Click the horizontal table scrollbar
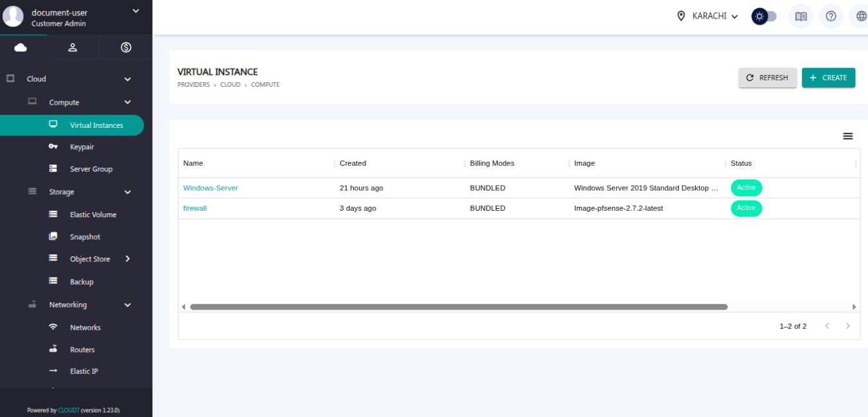 point(458,307)
